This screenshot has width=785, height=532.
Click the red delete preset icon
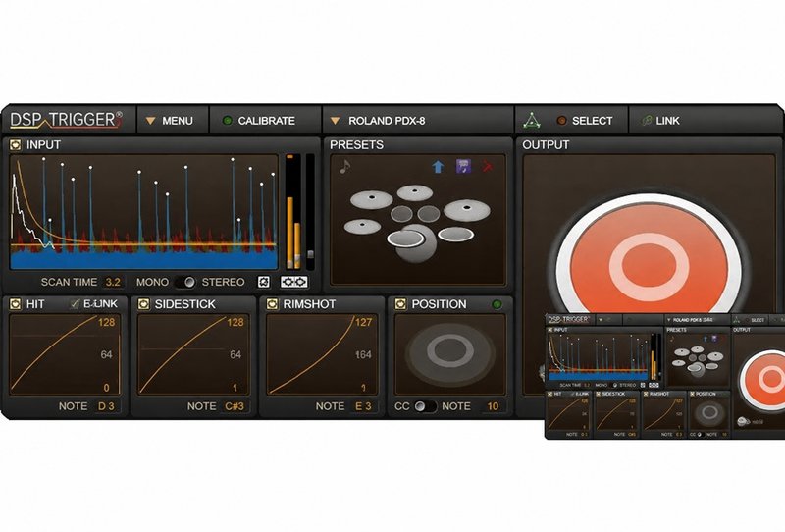[487, 166]
